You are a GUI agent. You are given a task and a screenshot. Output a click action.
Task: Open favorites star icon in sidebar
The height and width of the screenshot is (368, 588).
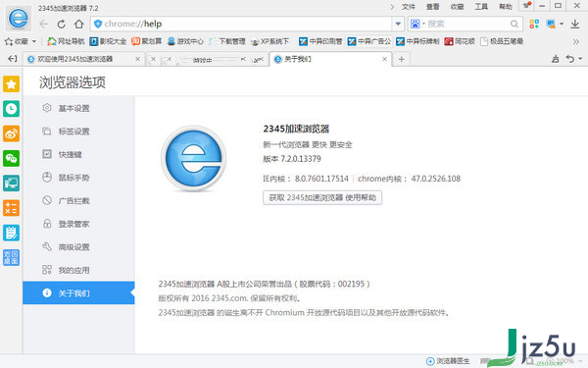pos(11,83)
